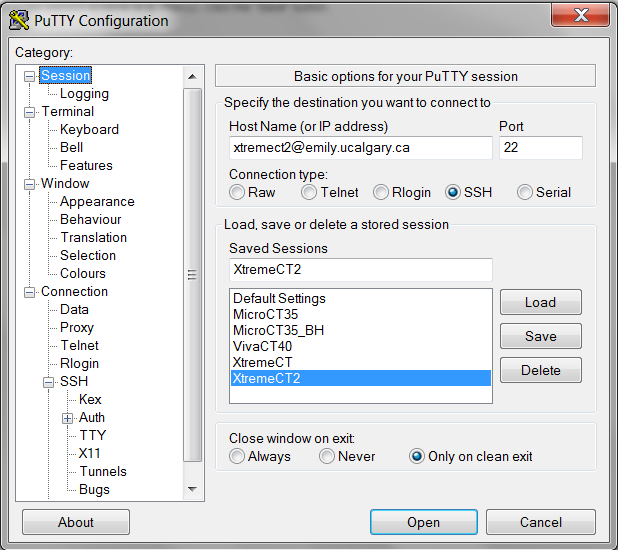Open the Data settings category
The image size is (618, 550).
click(x=74, y=309)
